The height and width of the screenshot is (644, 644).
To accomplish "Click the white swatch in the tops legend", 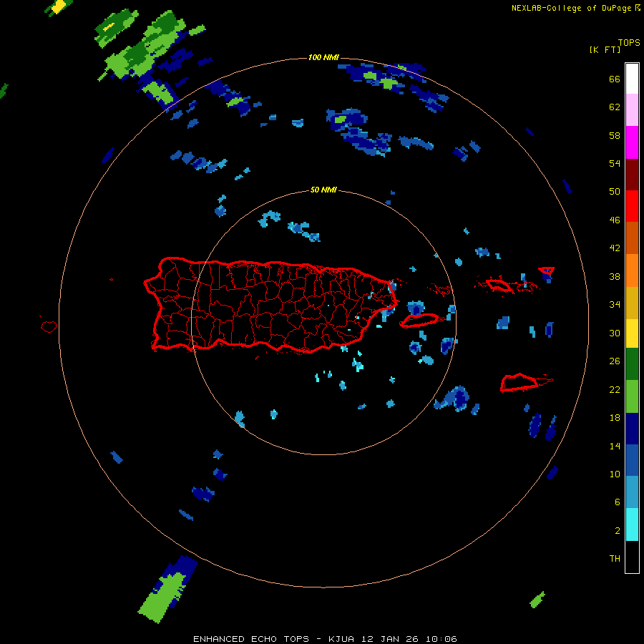I will (x=632, y=79).
